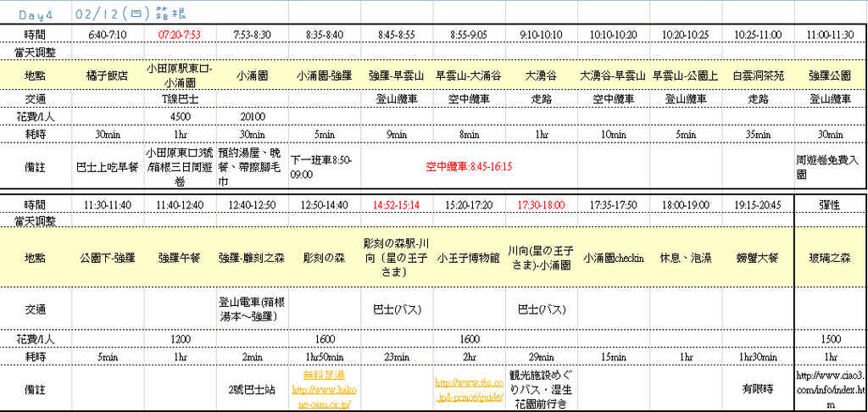This screenshot has height=412, width=868.
Task: Click the T線巴士 transport cell
Action: [180, 100]
